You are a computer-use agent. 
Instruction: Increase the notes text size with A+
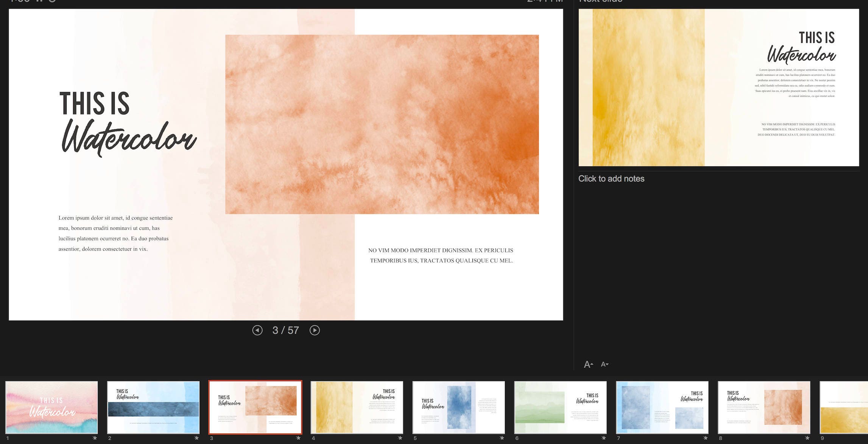(x=588, y=364)
